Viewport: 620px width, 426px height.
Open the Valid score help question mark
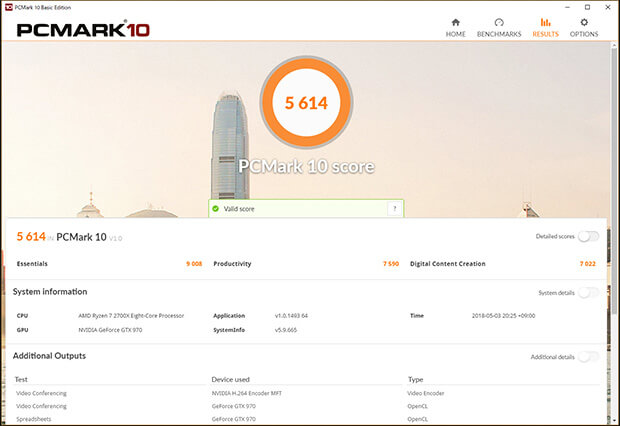click(394, 208)
